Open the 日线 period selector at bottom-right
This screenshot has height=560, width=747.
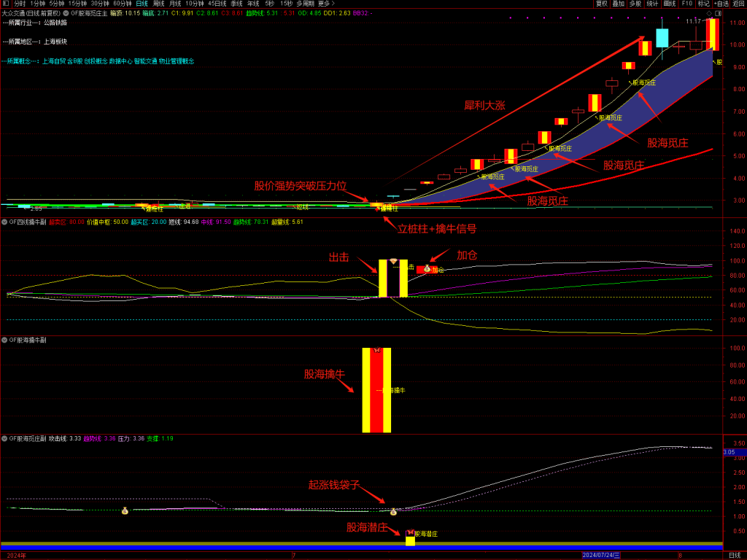pos(735,556)
